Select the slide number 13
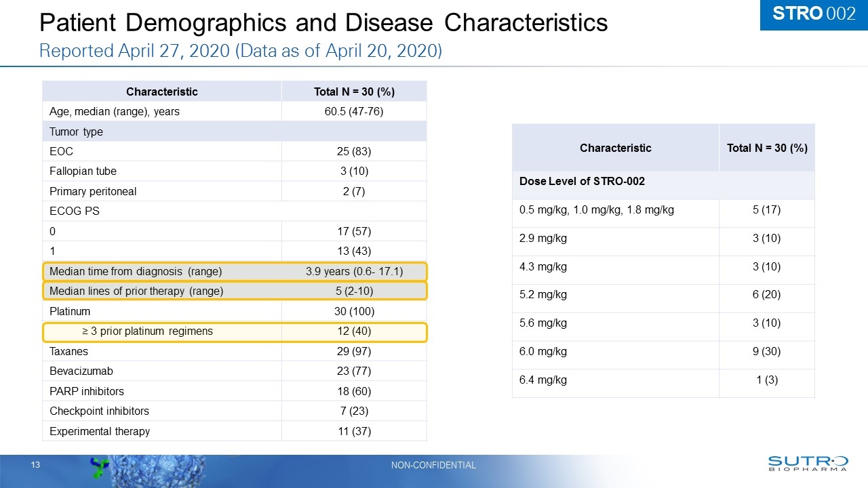Image resolution: width=868 pixels, height=488 pixels. pyautogui.click(x=35, y=466)
